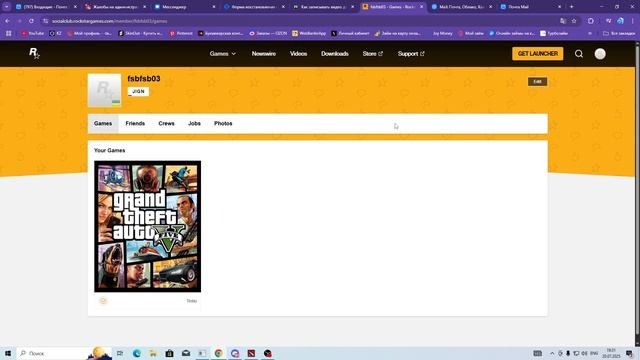Open the browser tab search dropdown
This screenshot has width=640, height=360.
pos(7,7)
